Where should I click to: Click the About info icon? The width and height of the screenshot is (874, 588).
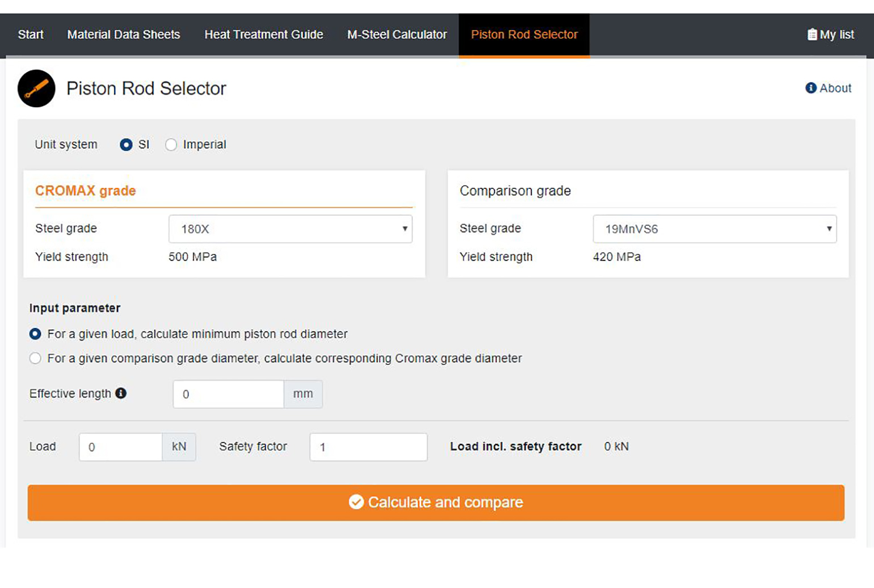(810, 88)
